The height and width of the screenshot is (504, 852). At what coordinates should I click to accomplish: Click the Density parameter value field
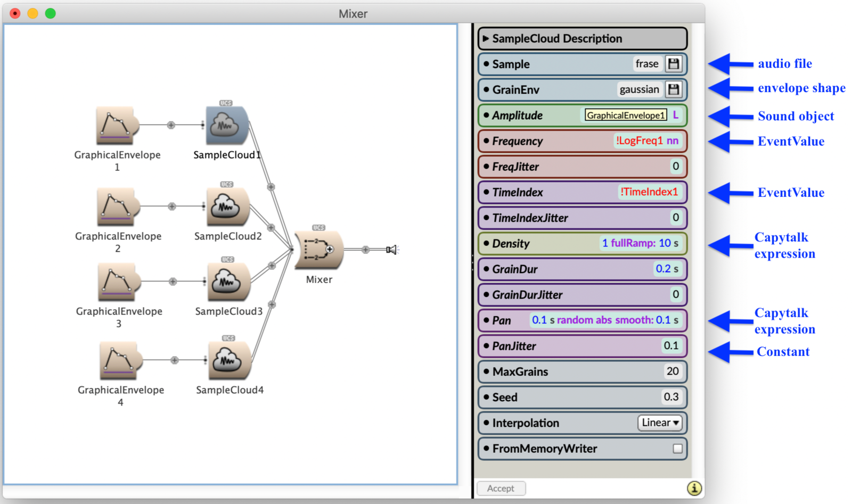640,243
